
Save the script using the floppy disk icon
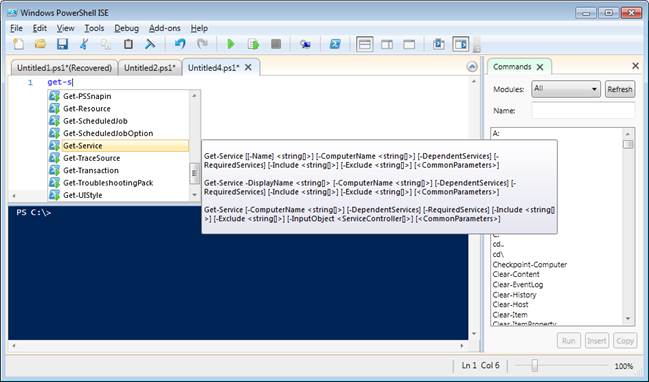(62, 44)
